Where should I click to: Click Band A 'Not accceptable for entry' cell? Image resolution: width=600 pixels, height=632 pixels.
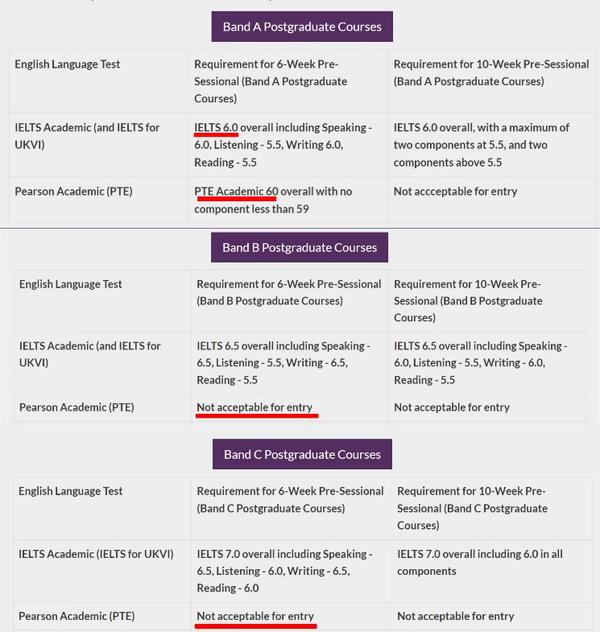458,190
